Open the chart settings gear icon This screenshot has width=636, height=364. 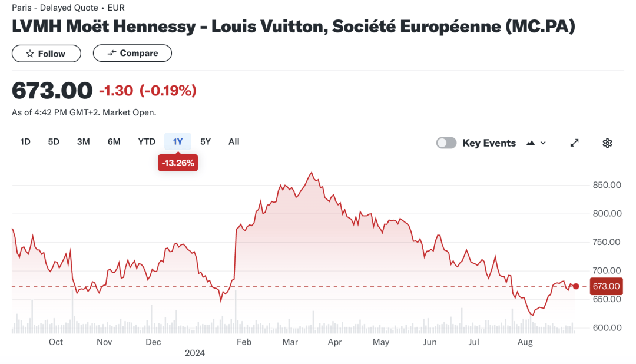coord(607,143)
